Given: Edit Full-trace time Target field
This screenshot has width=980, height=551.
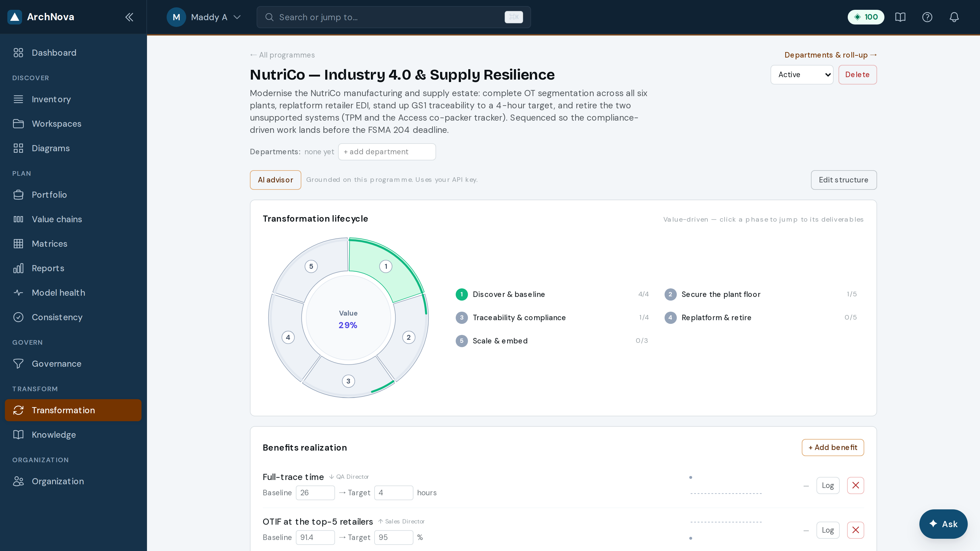Looking at the screenshot, I should tap(393, 493).
